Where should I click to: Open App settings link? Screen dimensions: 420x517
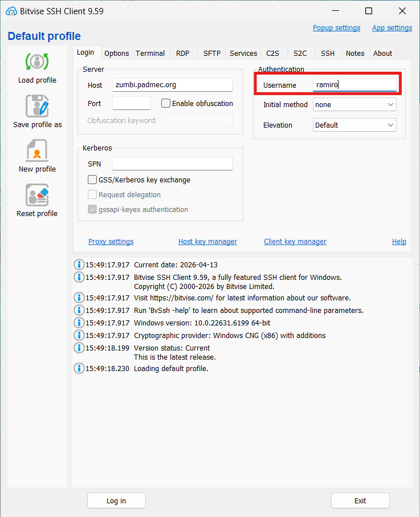point(392,28)
